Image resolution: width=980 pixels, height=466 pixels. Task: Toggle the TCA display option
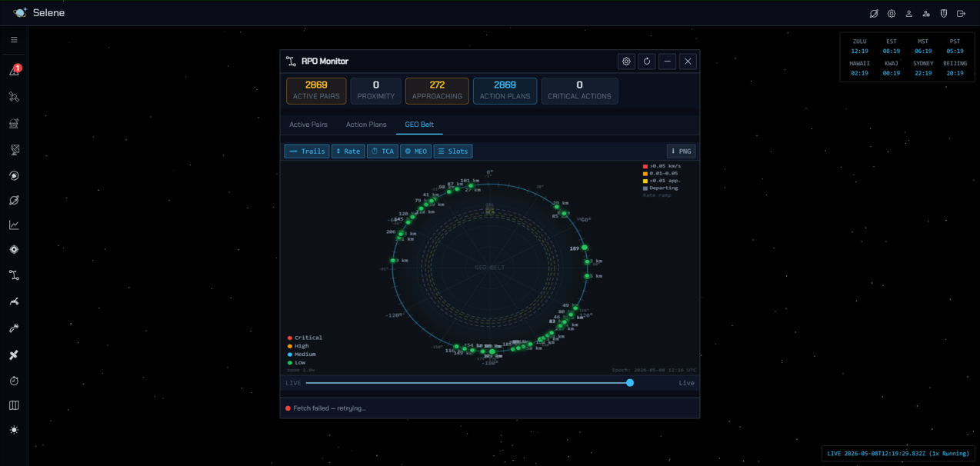tap(382, 151)
